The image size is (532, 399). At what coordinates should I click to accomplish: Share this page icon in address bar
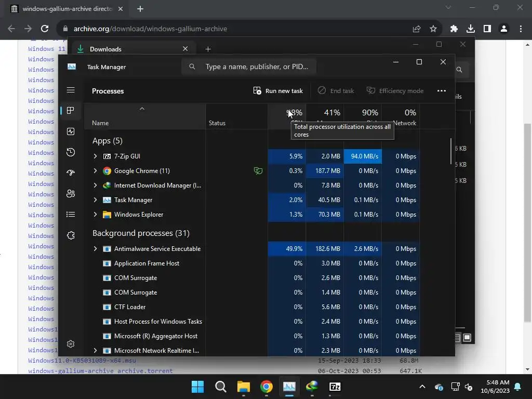click(x=417, y=29)
